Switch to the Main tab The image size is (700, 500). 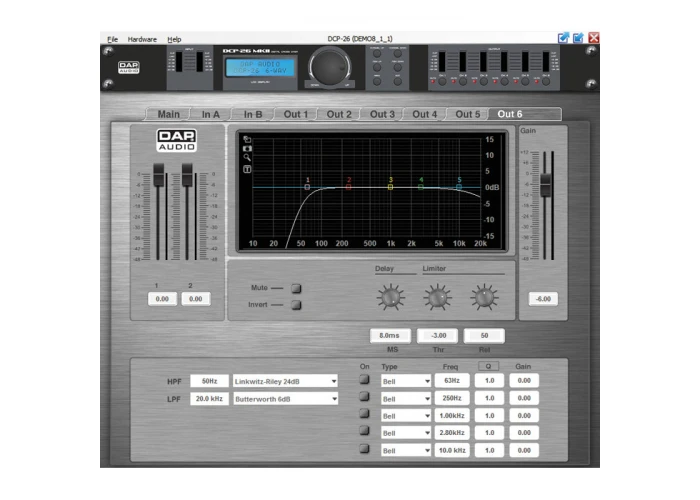click(168, 114)
